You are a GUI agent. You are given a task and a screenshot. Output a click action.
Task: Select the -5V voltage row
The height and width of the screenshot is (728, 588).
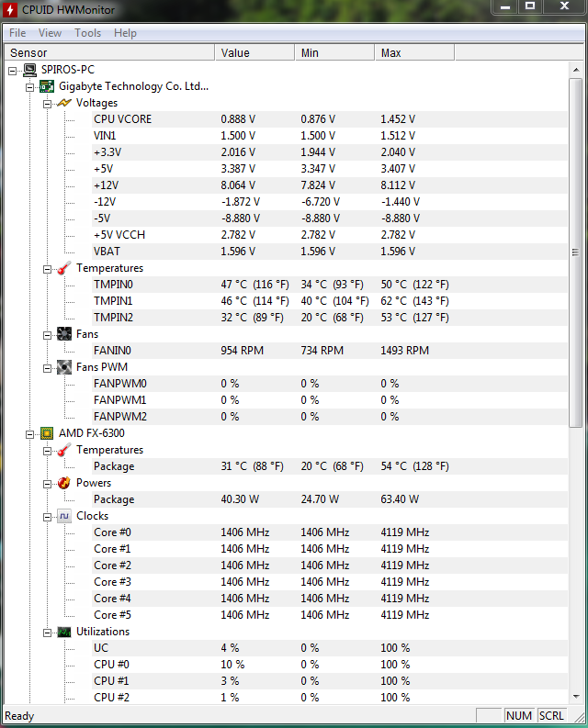tap(330, 218)
